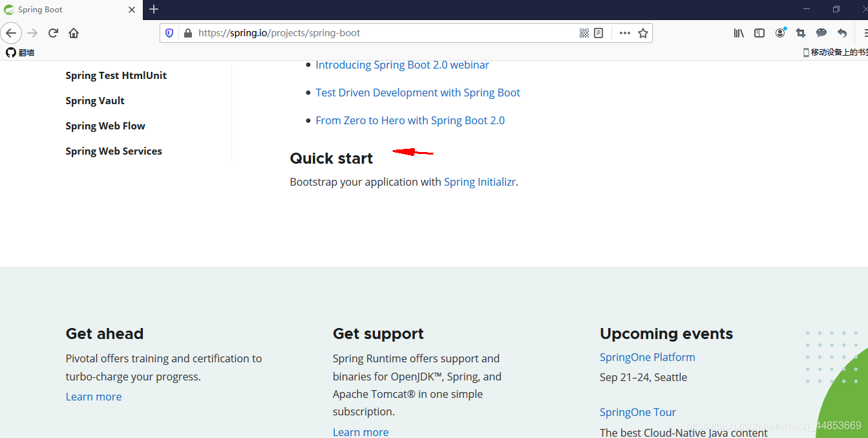Take a screenshot with crop icon

[801, 33]
